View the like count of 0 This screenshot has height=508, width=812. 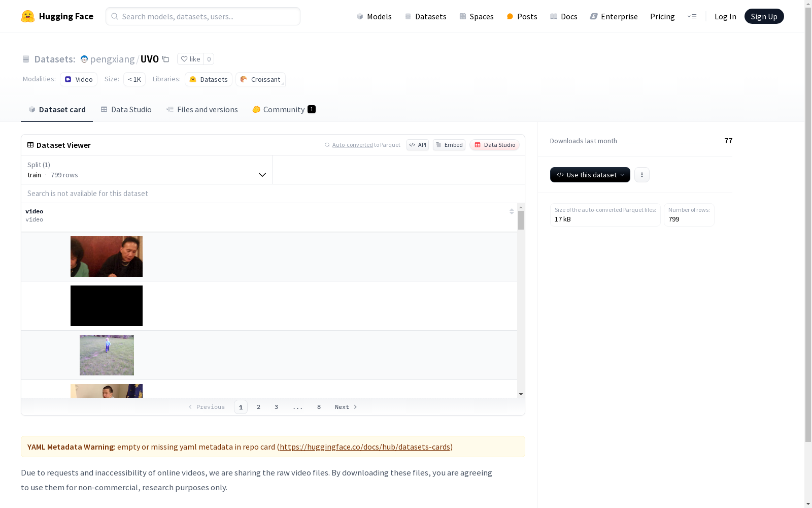pos(209,59)
